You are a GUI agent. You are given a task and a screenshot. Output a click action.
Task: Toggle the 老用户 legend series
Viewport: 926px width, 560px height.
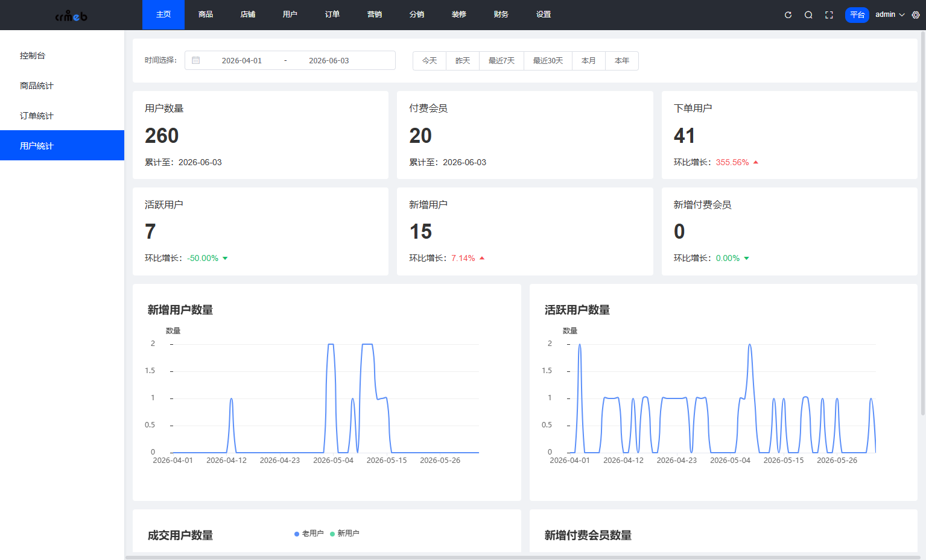point(309,533)
